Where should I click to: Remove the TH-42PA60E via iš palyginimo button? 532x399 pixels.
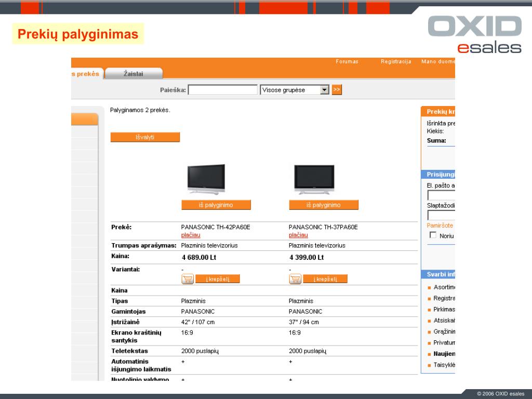coord(216,205)
